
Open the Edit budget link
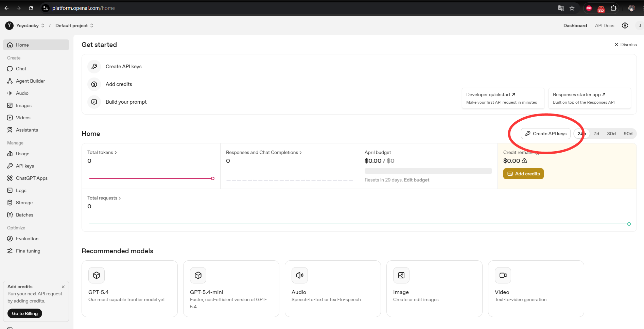pos(416,180)
